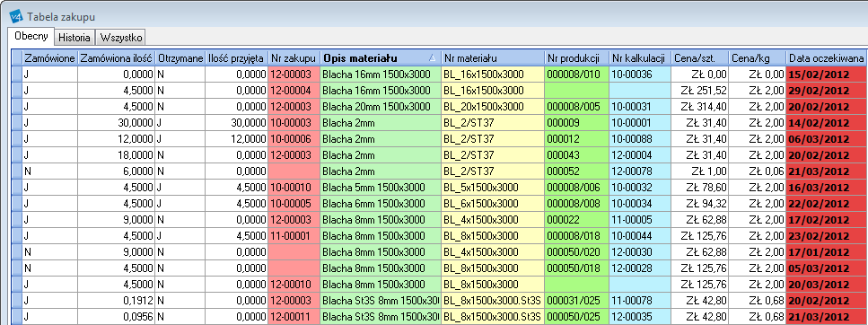Click date cell 23/02/2012

[x=827, y=235]
